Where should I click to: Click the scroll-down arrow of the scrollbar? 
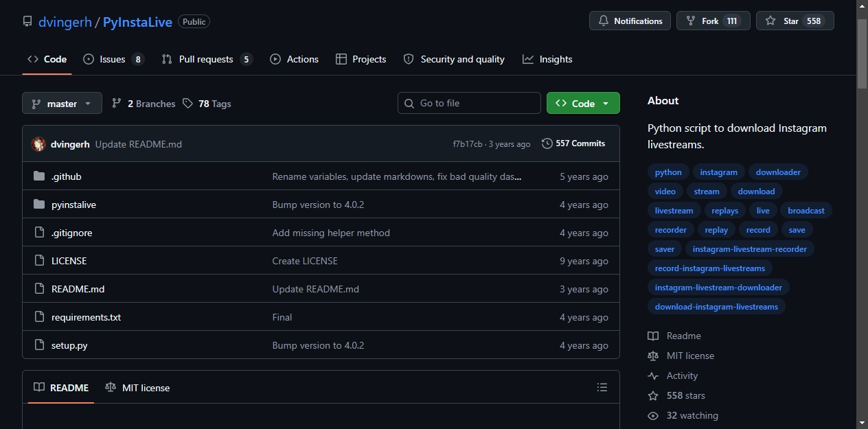862,423
